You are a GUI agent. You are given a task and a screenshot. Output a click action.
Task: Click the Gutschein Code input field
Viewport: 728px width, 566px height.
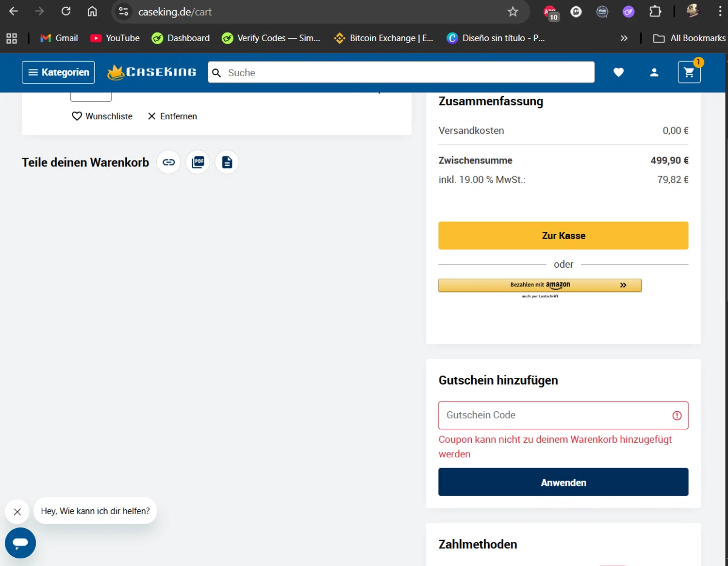(x=563, y=415)
